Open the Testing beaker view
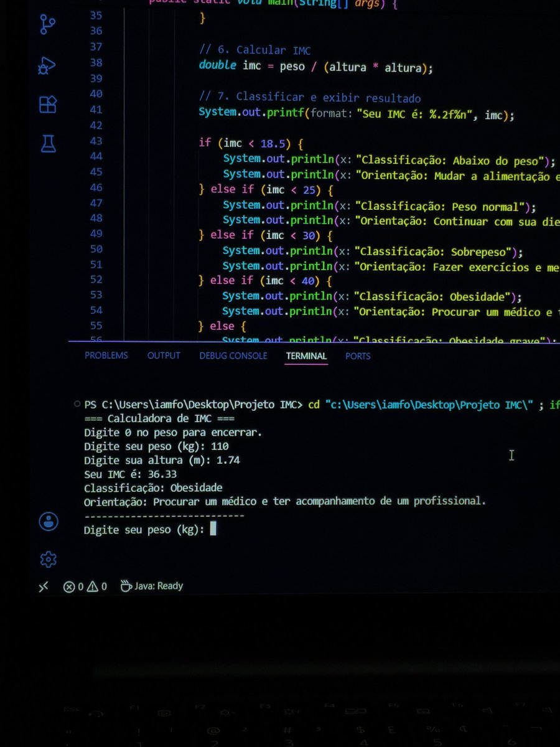The width and height of the screenshot is (560, 747). tap(48, 144)
